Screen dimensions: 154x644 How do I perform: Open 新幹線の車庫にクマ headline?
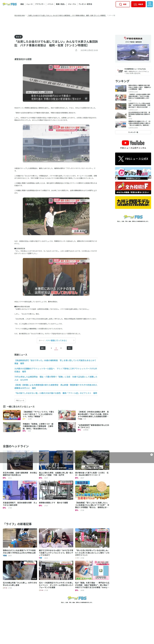point(53,503)
